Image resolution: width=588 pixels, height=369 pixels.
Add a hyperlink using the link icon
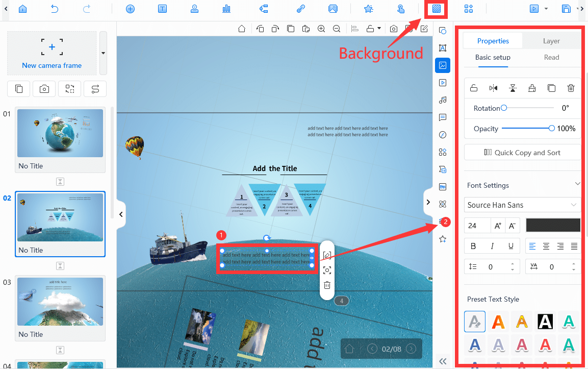coord(301,9)
